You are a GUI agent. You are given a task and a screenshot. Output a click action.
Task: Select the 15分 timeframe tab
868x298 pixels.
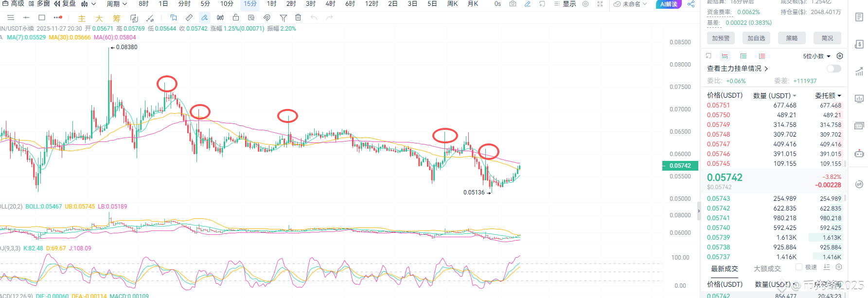(250, 4)
